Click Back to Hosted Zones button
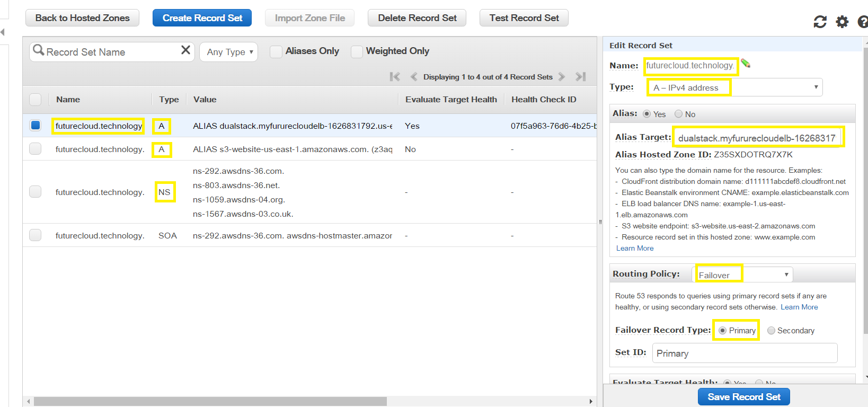The height and width of the screenshot is (407, 868). point(82,18)
